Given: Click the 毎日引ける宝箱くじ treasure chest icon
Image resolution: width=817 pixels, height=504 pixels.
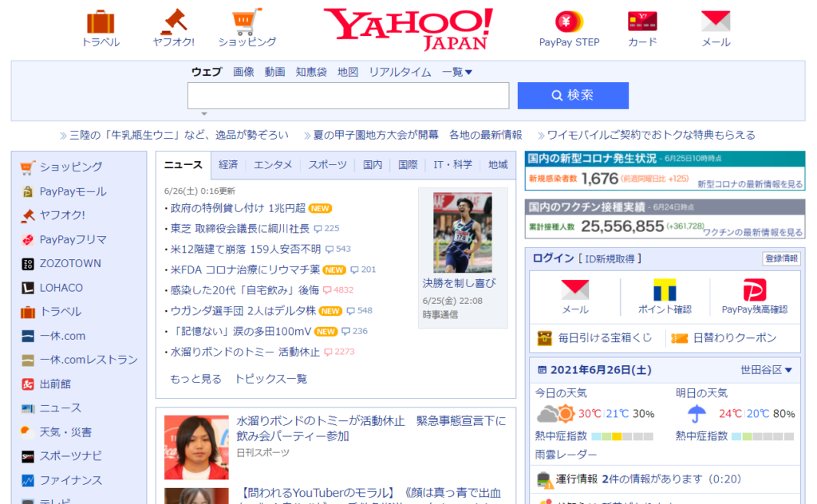Looking at the screenshot, I should (544, 338).
